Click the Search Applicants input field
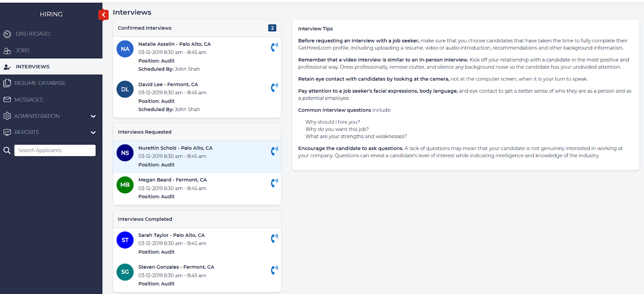644x294 pixels. tap(55, 150)
